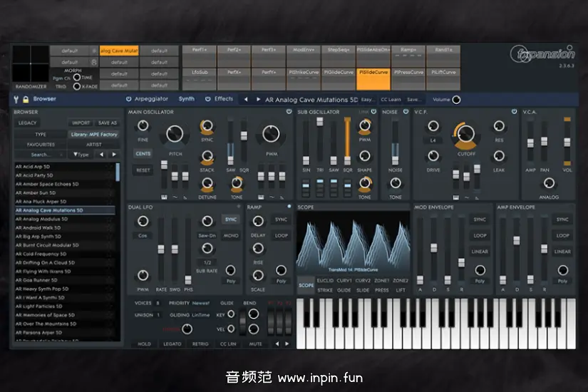588x392 pixels.
Task: Open the L4 filter type selector
Action: pyautogui.click(x=433, y=140)
